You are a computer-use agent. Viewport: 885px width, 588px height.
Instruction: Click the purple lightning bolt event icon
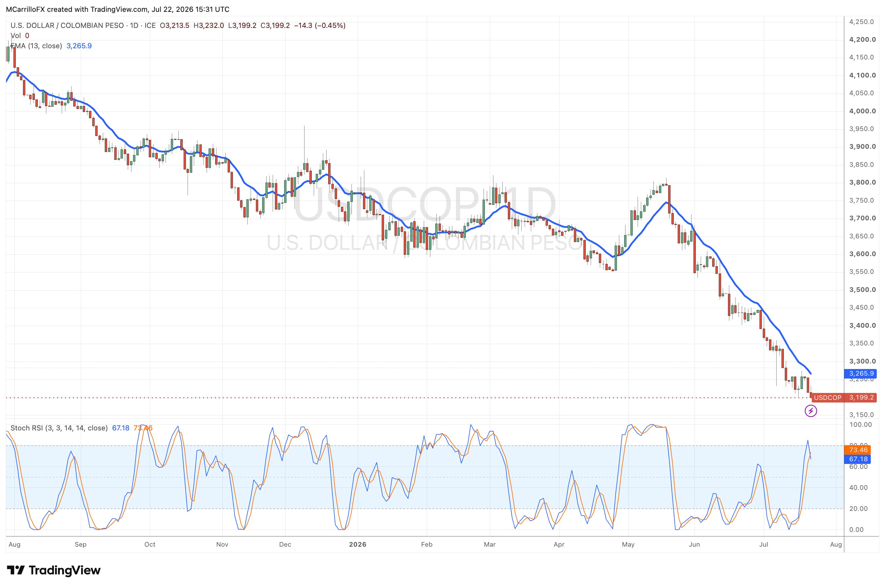tap(810, 411)
